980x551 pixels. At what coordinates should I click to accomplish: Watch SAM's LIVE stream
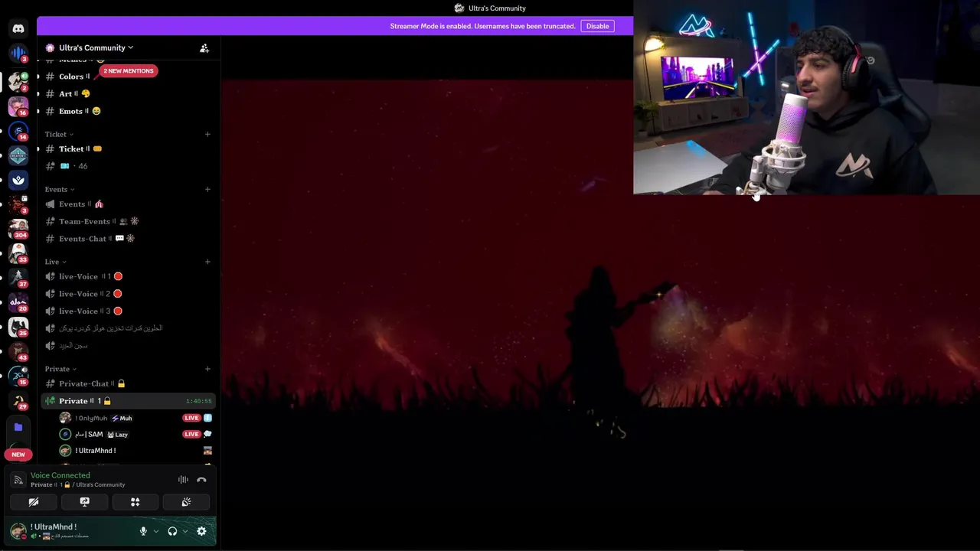pyautogui.click(x=192, y=434)
